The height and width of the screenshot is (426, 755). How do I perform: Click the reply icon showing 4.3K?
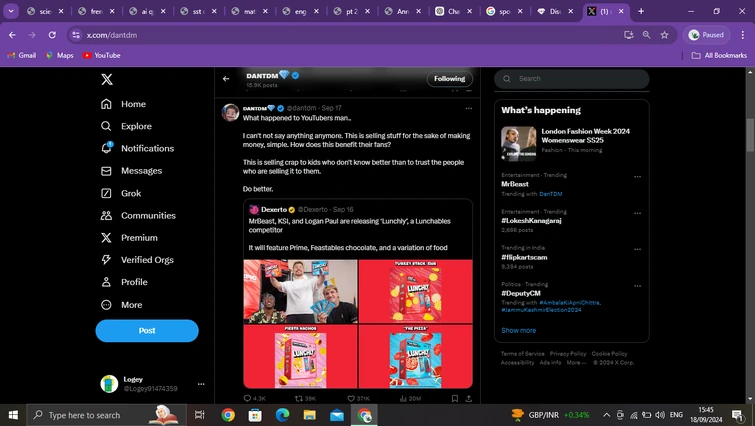247,398
